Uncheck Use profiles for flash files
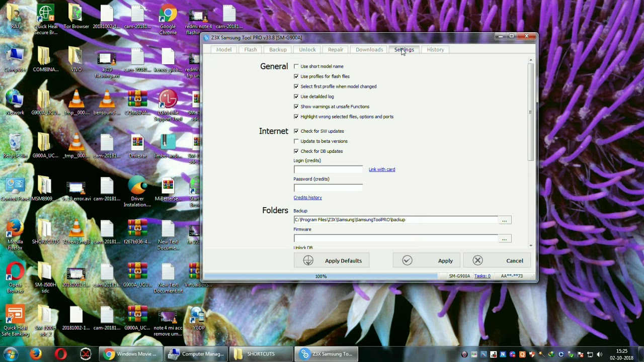644x362 pixels. pos(296,76)
